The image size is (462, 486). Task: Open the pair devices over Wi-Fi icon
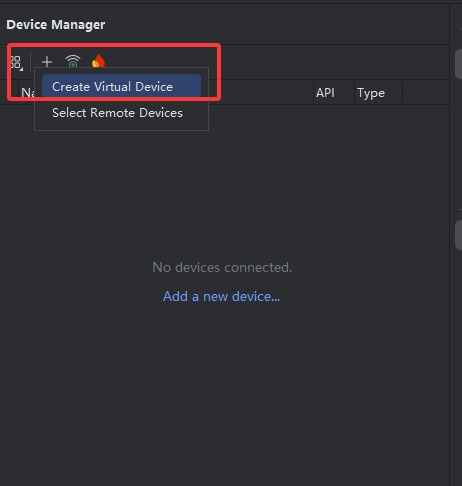(73, 61)
